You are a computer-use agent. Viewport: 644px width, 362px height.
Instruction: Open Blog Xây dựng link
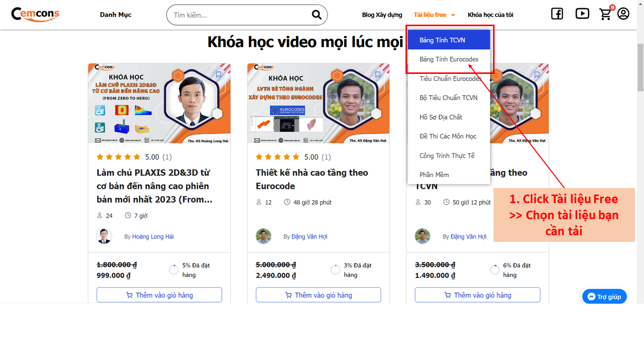382,15
